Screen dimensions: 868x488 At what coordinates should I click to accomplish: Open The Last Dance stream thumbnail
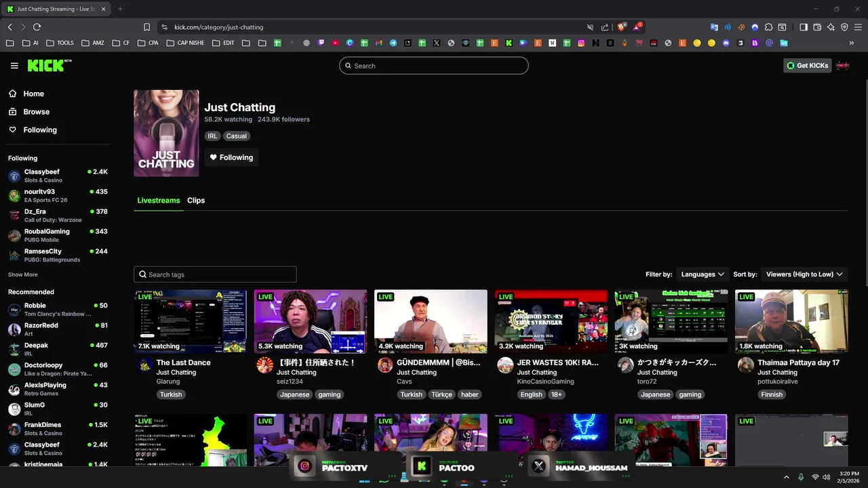[191, 321]
